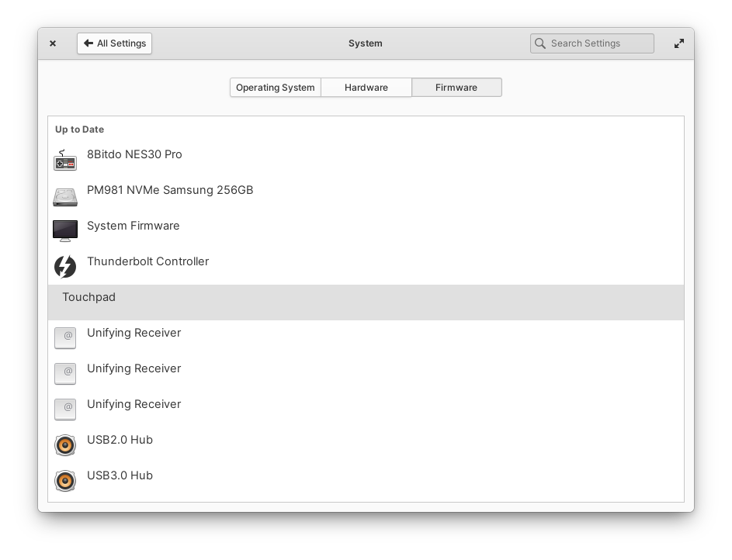Select the Thunderbolt Controller list entry
Image resolution: width=732 pixels, height=560 pixels.
[x=147, y=261]
